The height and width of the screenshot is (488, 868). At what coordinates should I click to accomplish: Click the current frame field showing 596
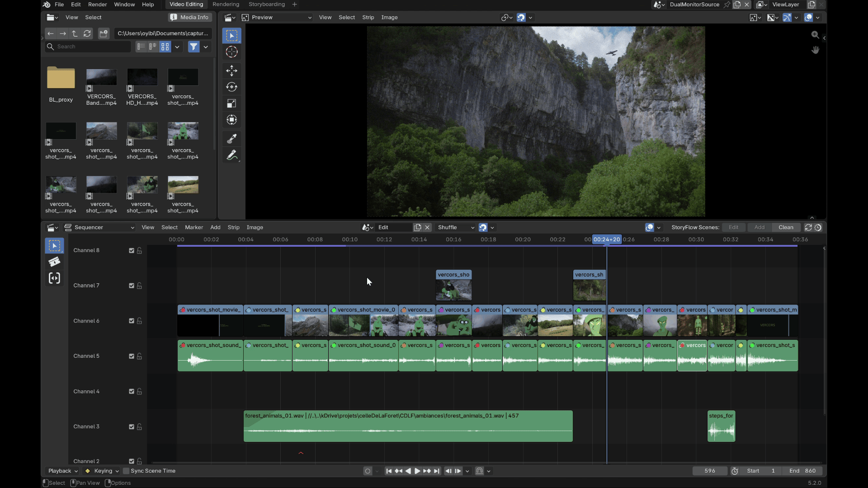pyautogui.click(x=710, y=471)
